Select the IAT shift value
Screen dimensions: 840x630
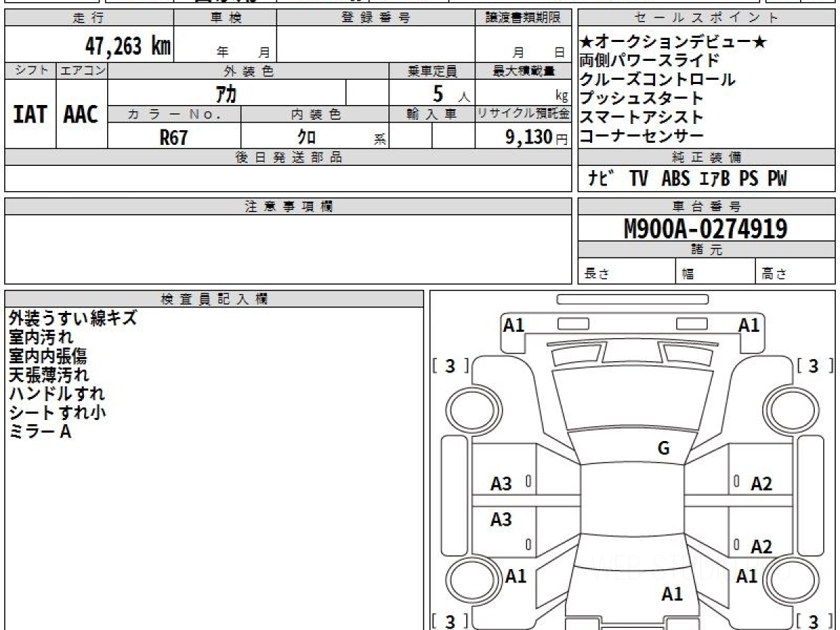[x=30, y=114]
